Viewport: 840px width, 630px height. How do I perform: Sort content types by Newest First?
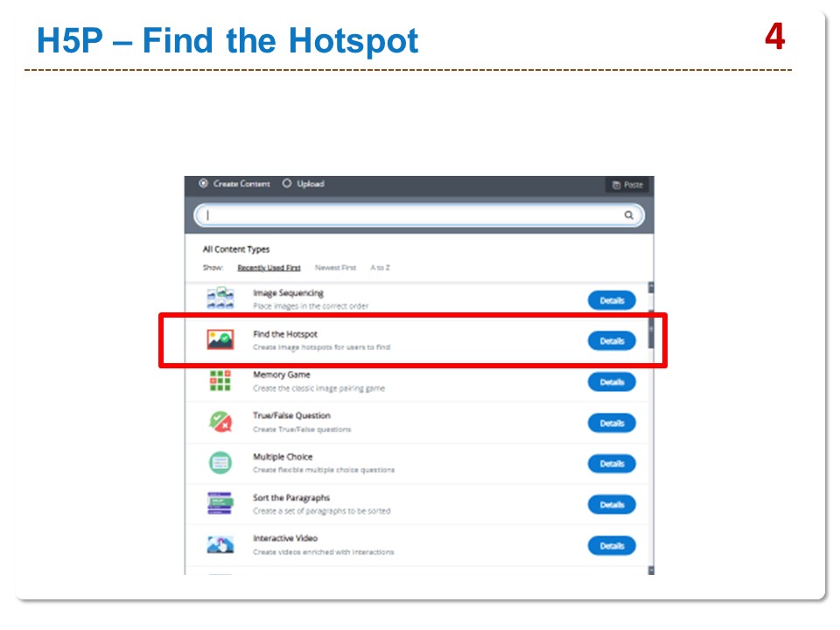[x=335, y=268]
